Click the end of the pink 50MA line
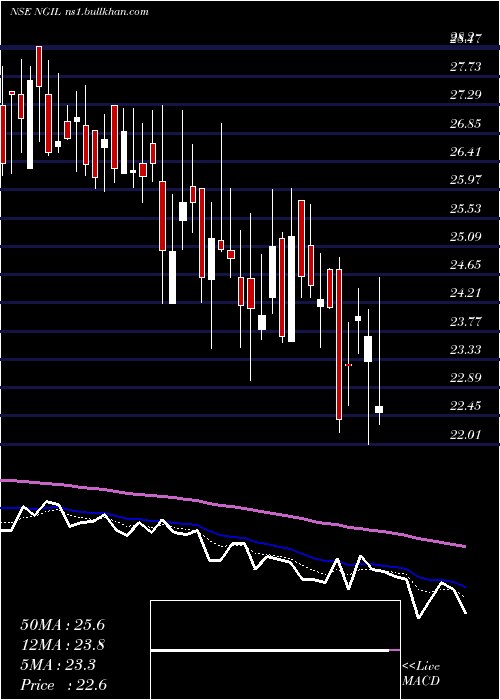Screen dimensions: 500x700 (465, 546)
